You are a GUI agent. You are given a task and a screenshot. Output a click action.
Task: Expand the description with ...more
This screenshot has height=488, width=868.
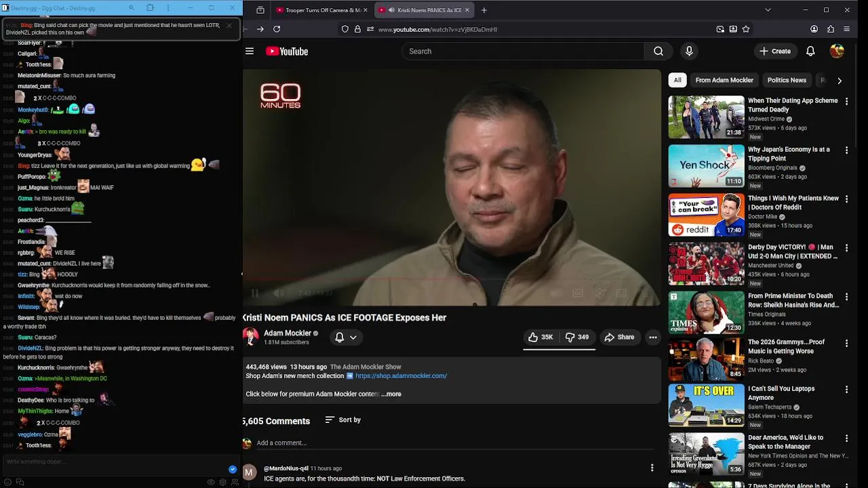391,394
